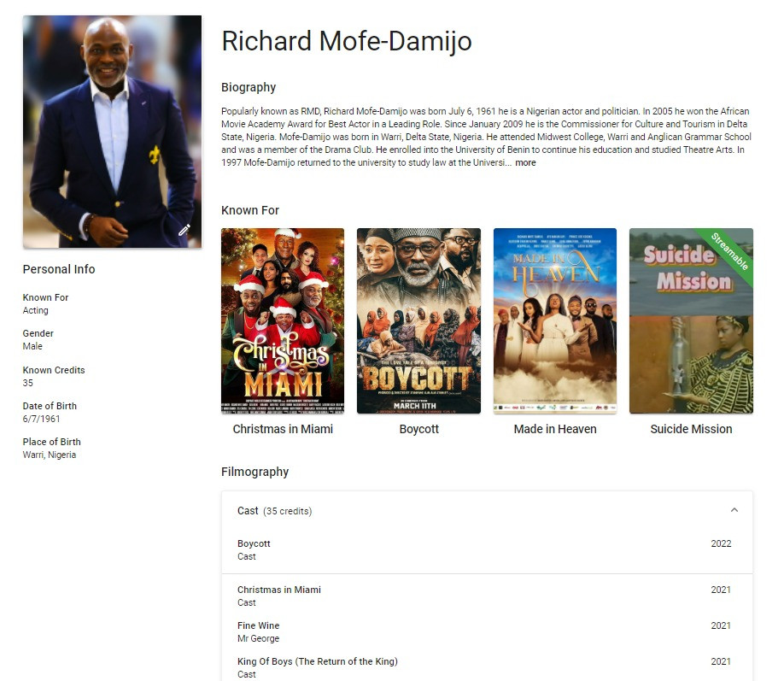Image resolution: width=784 pixels, height=681 pixels.
Task: Expand biography with the more link
Action: pos(525,162)
